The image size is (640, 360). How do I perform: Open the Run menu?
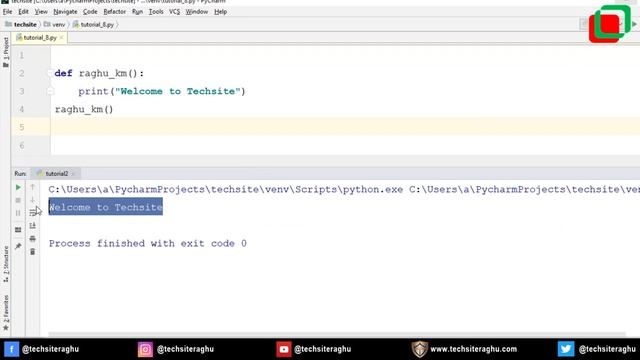coord(137,12)
